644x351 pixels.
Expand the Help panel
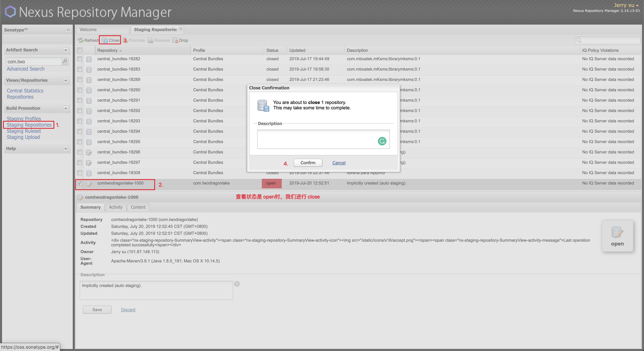pos(66,149)
